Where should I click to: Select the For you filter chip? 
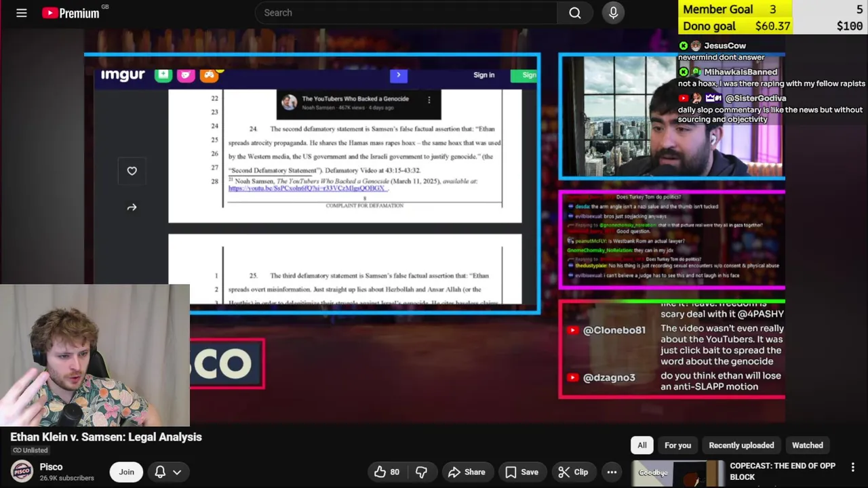677,445
